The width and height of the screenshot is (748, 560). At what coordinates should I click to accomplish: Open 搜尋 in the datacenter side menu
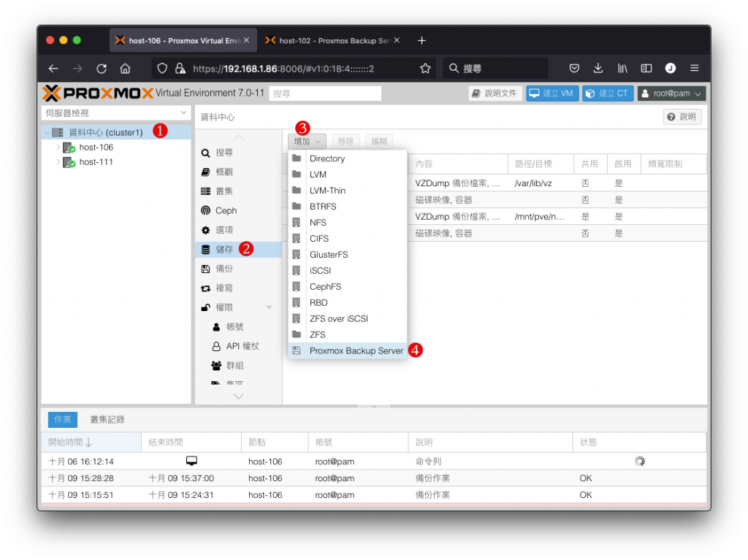click(x=239, y=153)
